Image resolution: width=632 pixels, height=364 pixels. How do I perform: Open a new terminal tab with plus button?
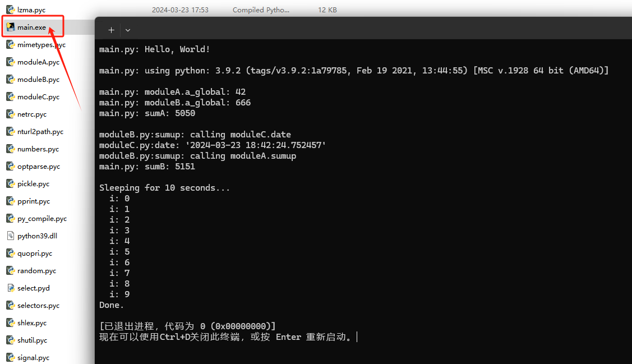[111, 30]
